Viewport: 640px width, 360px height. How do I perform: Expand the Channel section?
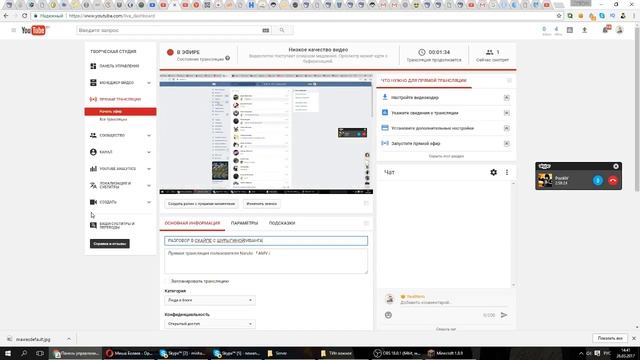click(x=149, y=152)
